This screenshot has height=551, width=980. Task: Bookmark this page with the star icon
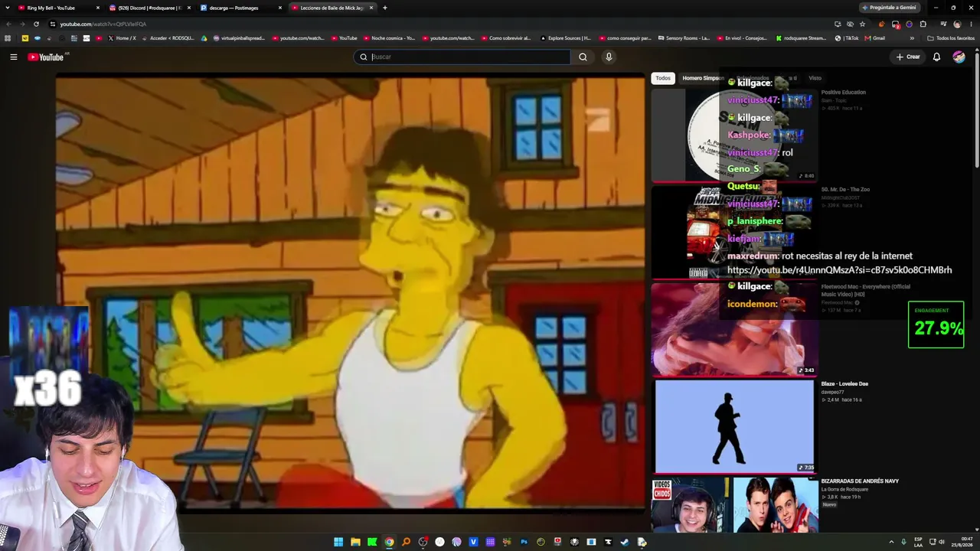pyautogui.click(x=862, y=24)
